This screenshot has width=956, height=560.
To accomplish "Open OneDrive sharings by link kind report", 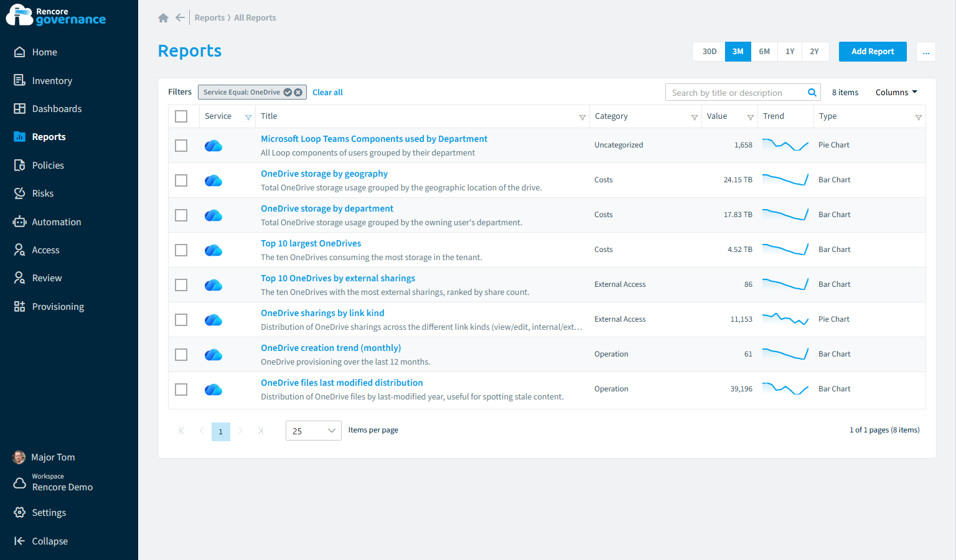I will (x=322, y=313).
